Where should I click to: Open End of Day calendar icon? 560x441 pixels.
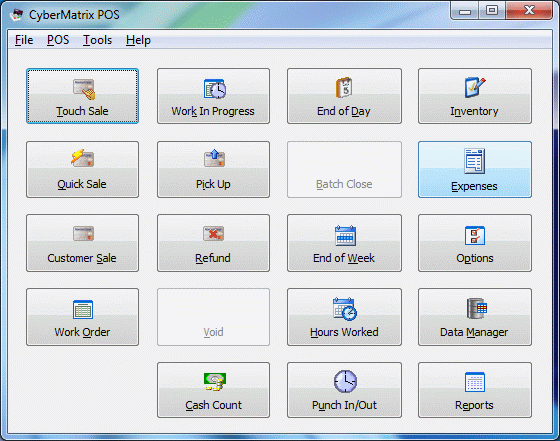(344, 87)
